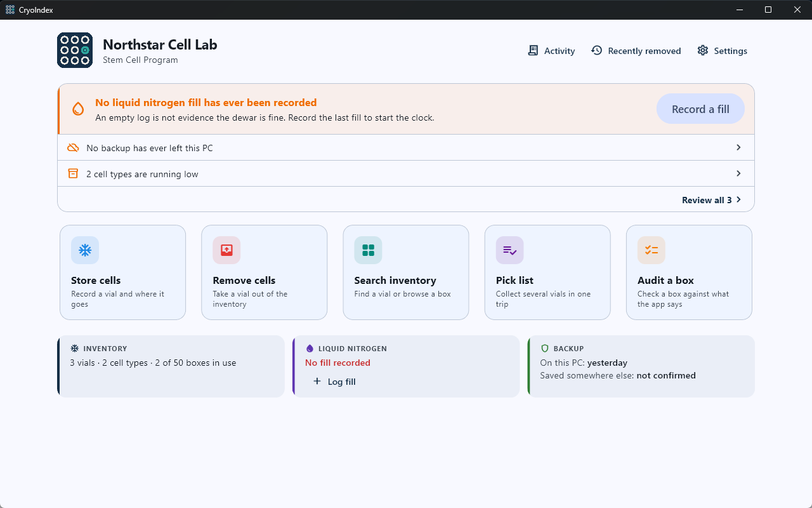Click the purple Pick list icon

(x=509, y=250)
